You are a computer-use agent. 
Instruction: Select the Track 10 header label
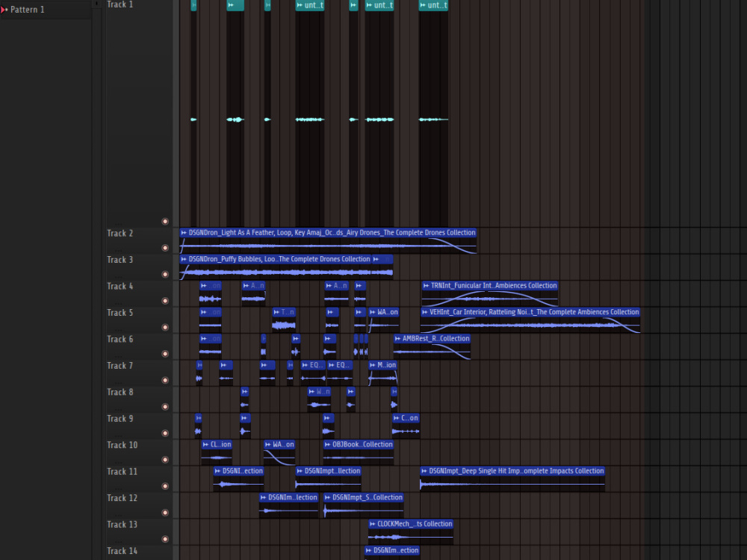coord(123,445)
